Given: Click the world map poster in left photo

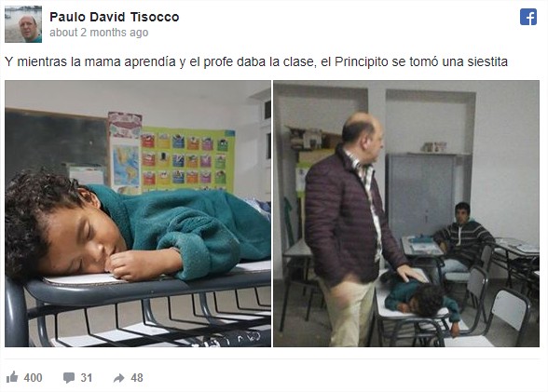Looking at the screenshot, I should coord(126,166).
